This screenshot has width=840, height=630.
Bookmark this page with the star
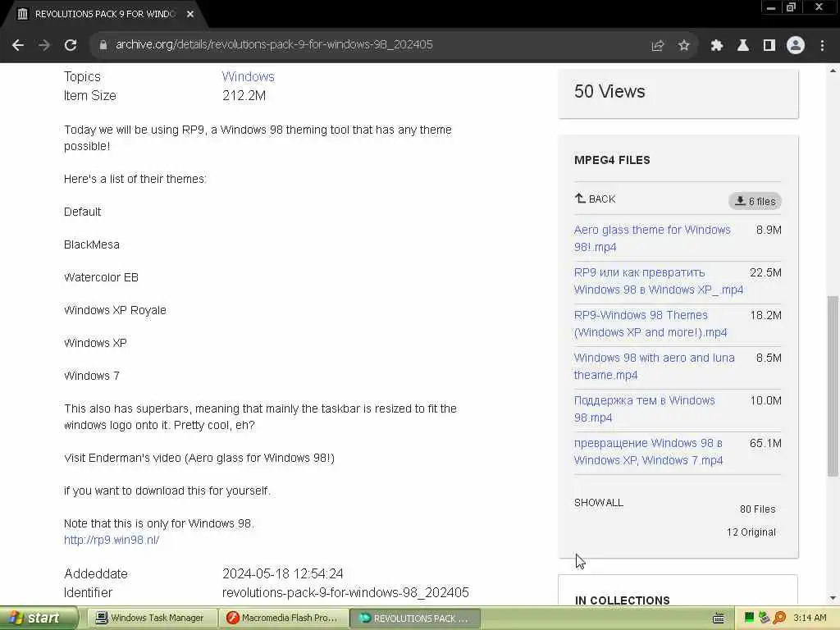(683, 46)
